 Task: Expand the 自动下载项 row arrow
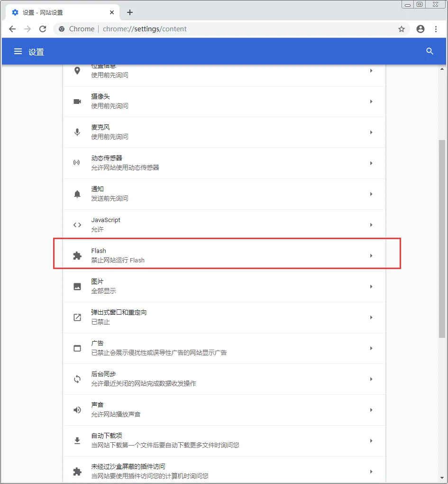click(371, 441)
